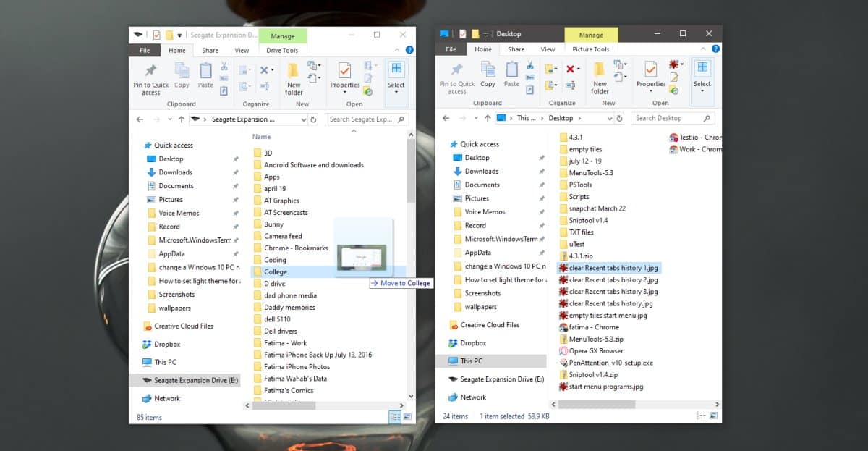
Task: Switch to details view in Desktop window
Action: 701,416
